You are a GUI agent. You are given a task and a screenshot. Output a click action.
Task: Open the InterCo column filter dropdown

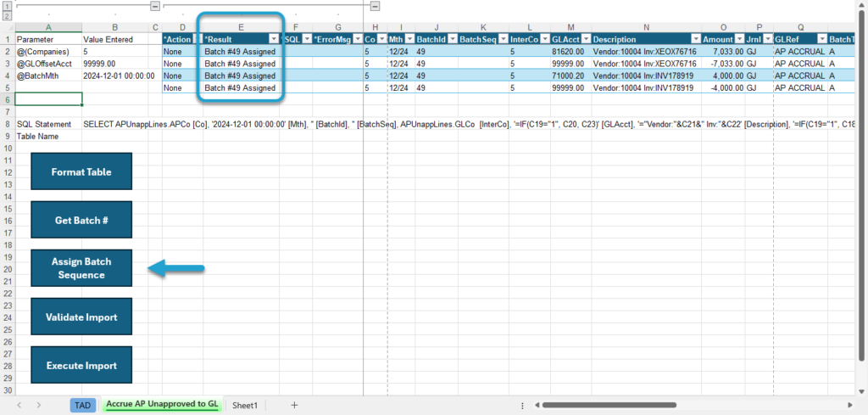tap(545, 39)
